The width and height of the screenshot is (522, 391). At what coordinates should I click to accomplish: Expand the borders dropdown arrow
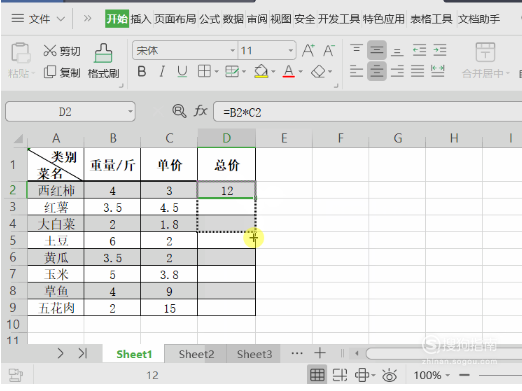tap(216, 71)
